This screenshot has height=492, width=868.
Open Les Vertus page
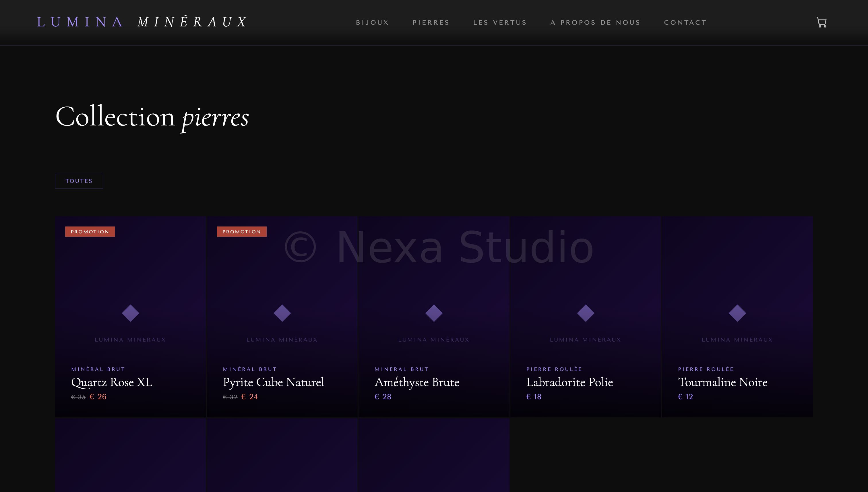(500, 23)
